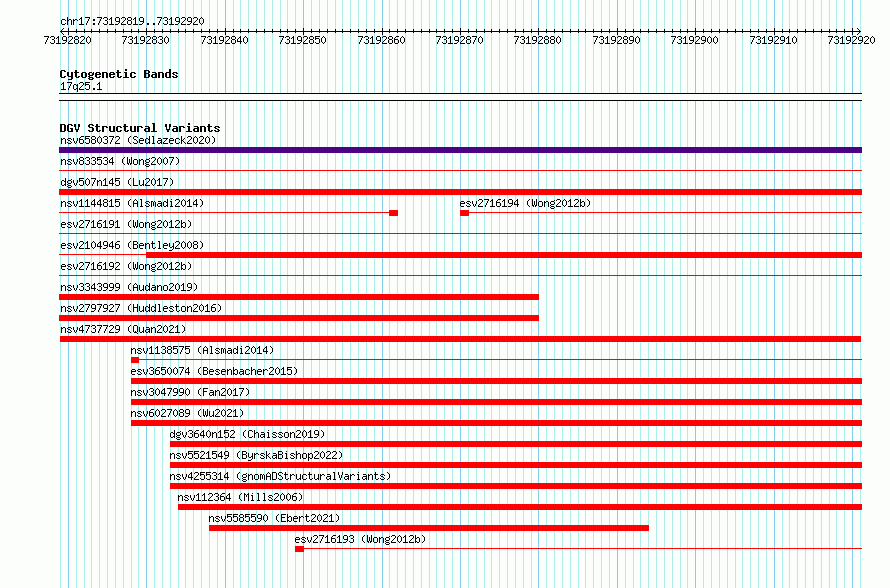
Task: Click ruler position 73192820
Action: [x=68, y=40]
